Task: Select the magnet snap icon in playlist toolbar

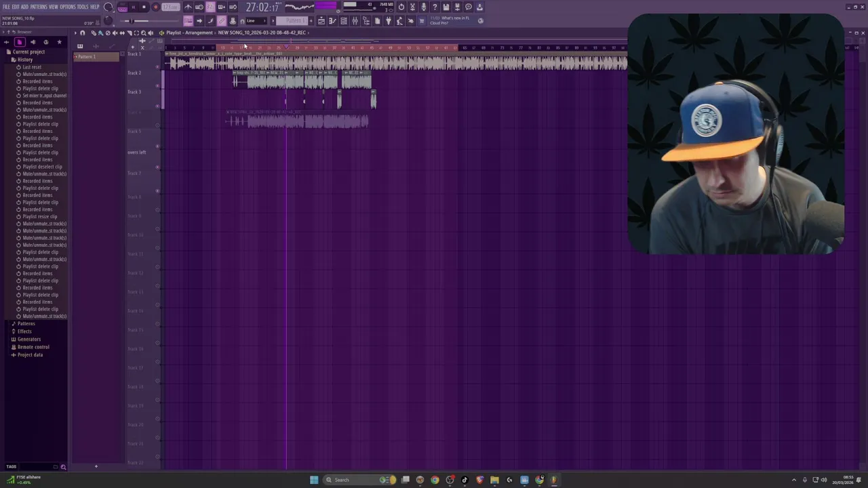Action: pyautogui.click(x=83, y=33)
